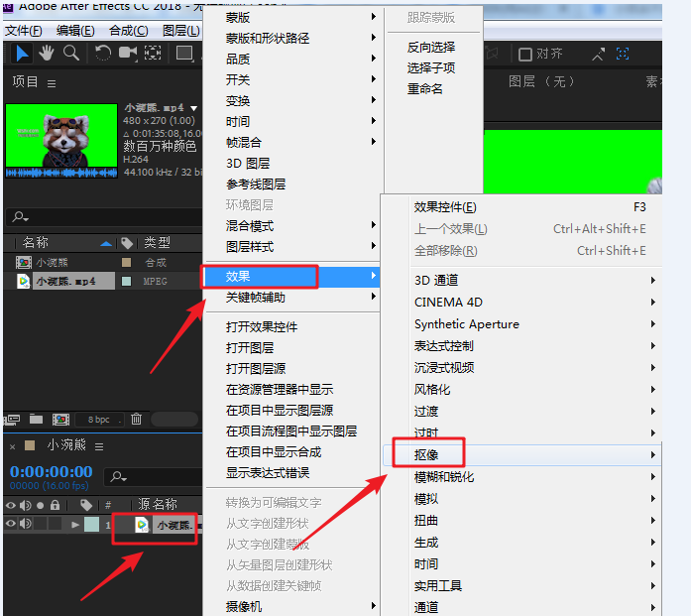This screenshot has height=616, width=691.
Task: Hide layer 1 video with eye toggle
Action: coord(11,524)
